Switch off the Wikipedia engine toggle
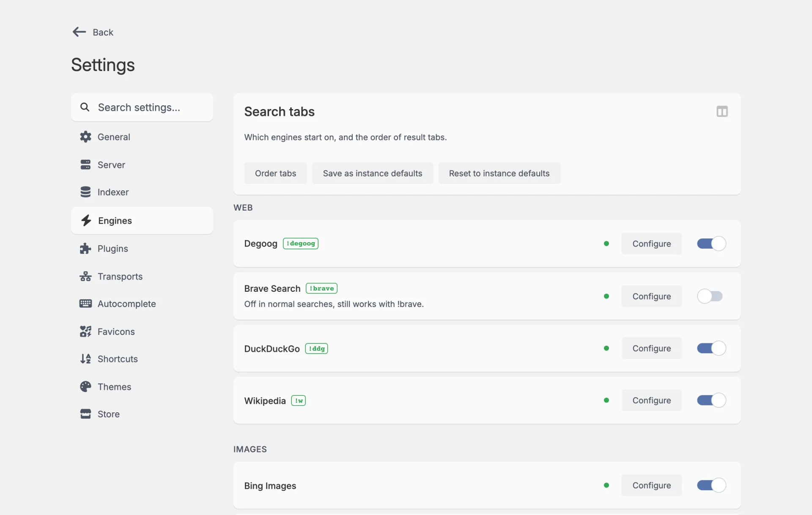812x515 pixels. click(x=711, y=400)
